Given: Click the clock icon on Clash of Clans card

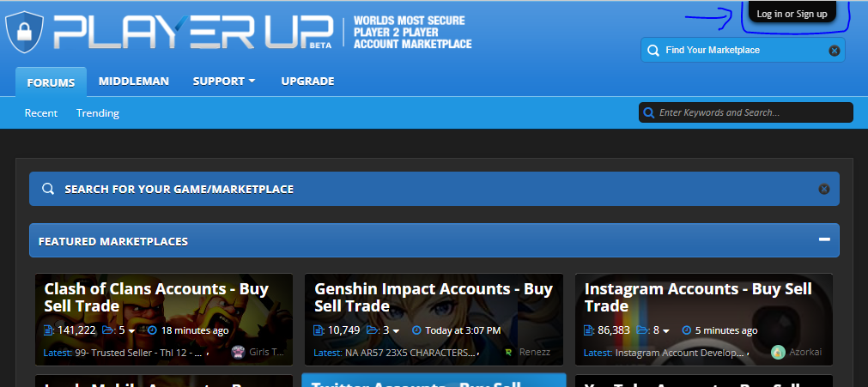Looking at the screenshot, I should (x=153, y=330).
